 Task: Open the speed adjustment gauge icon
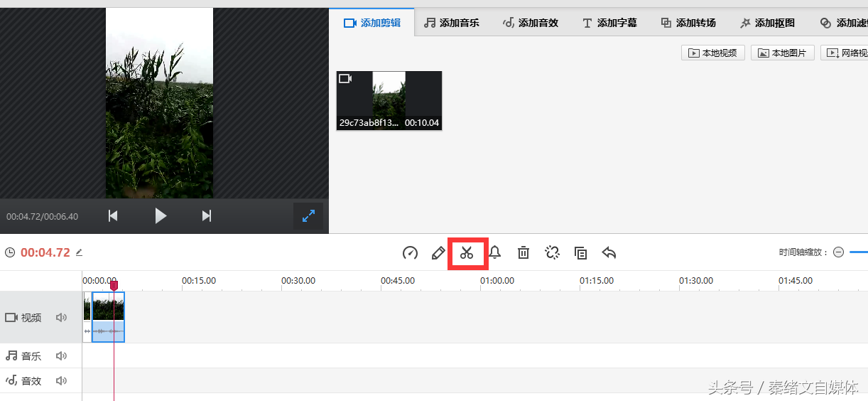click(410, 252)
